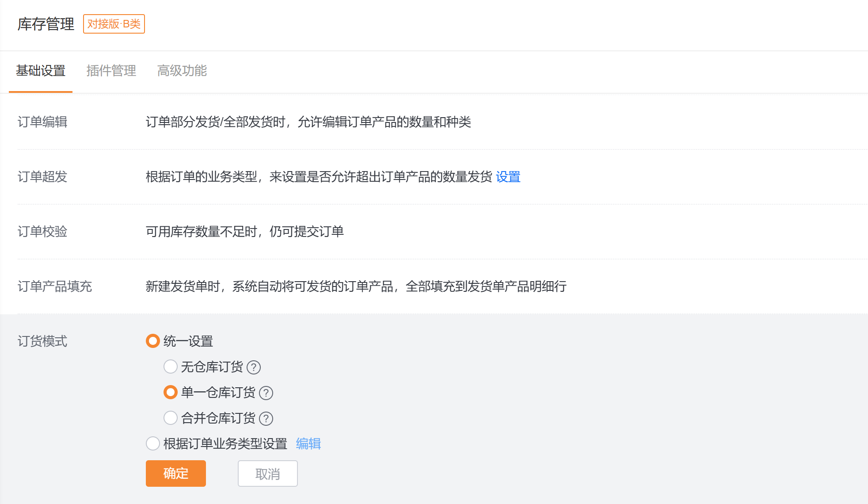Open the 高级功能 tab
The width and height of the screenshot is (868, 504).
pyautogui.click(x=182, y=71)
